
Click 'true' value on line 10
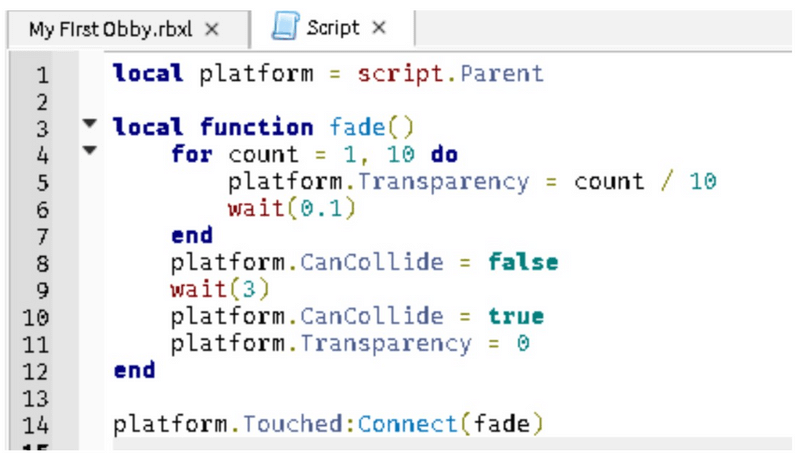pos(516,316)
